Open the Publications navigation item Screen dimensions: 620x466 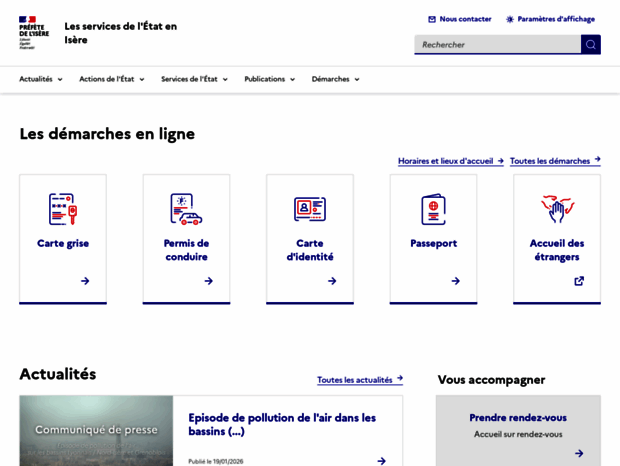[x=270, y=79]
